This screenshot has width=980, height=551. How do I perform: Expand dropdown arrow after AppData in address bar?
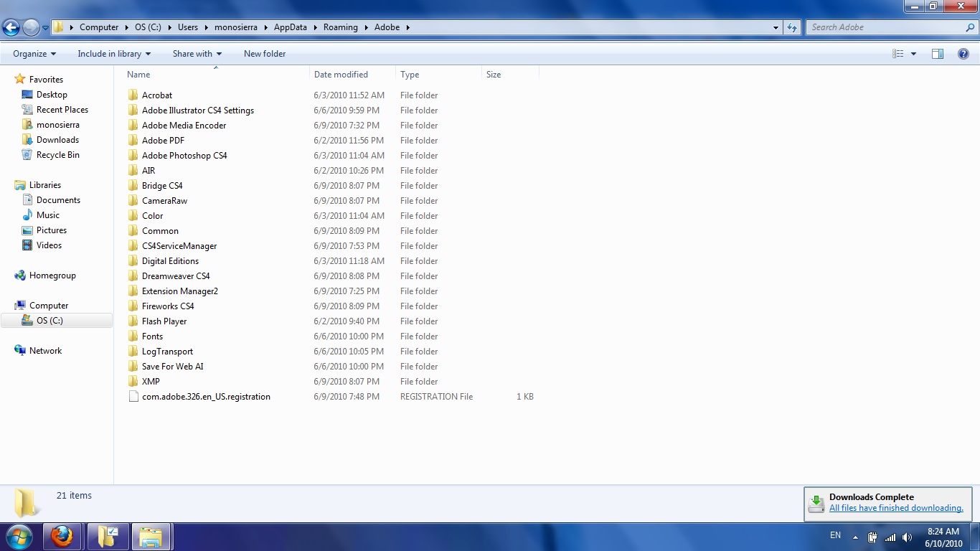[314, 27]
